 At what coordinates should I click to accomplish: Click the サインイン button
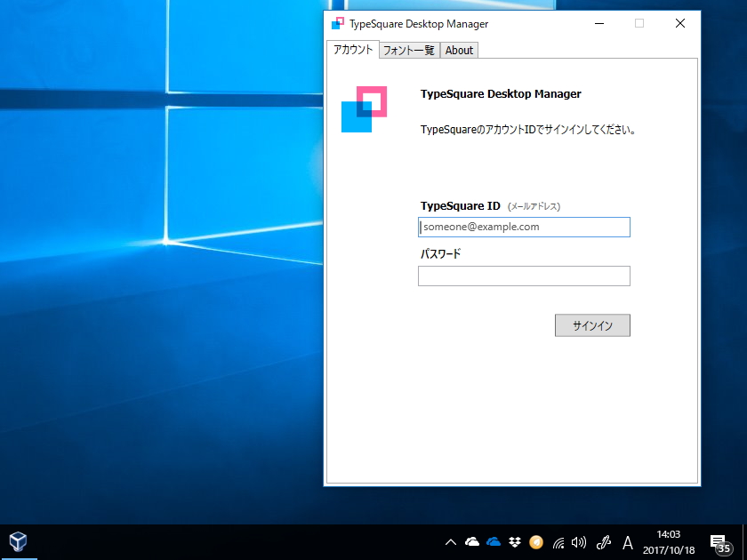[592, 325]
